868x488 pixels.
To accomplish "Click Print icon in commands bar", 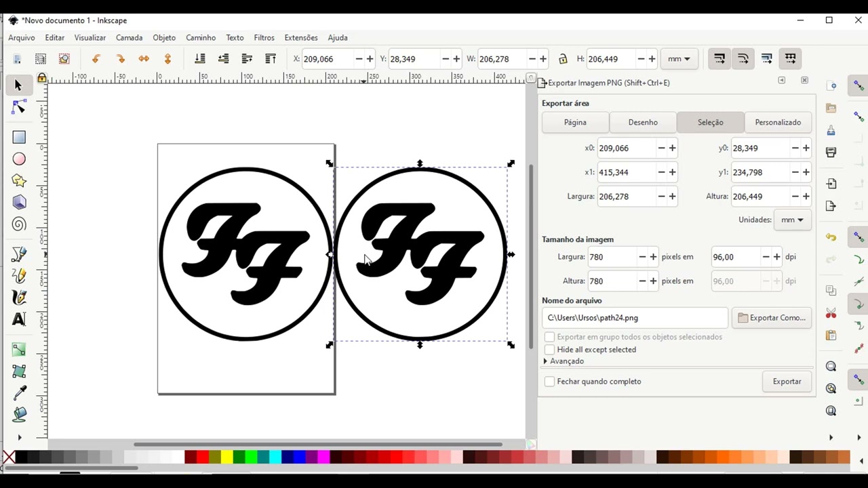I will point(831,152).
